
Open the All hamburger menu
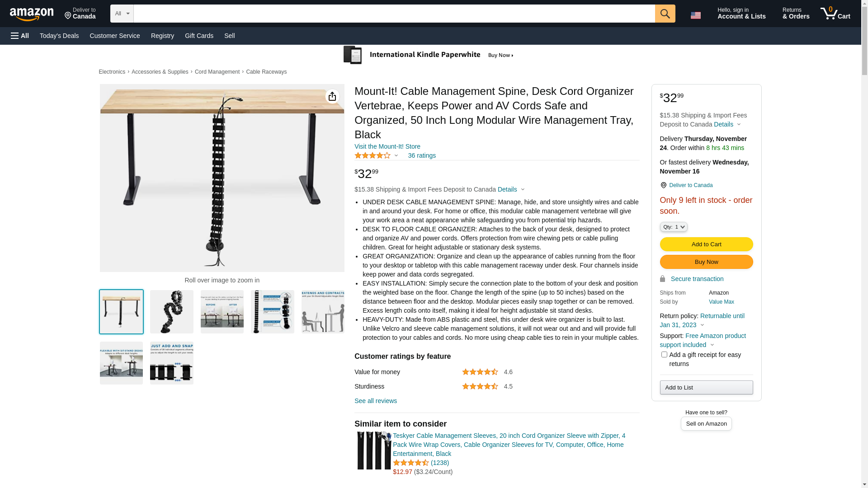pos(20,36)
